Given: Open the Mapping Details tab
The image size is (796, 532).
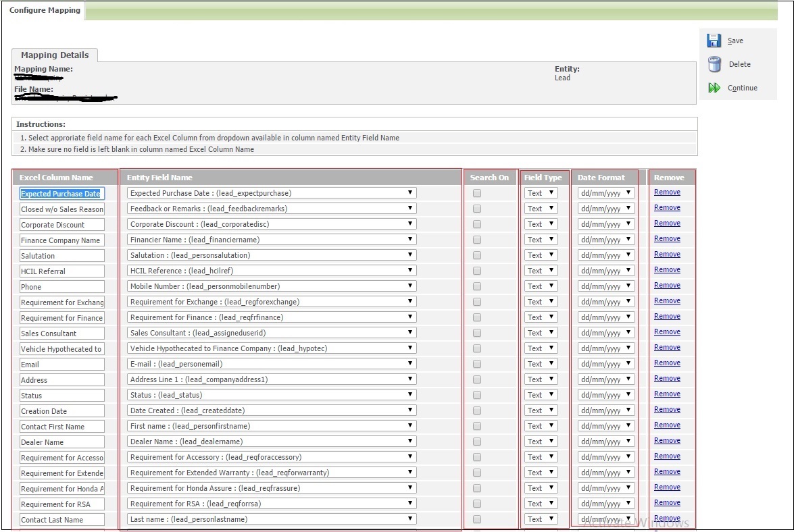Looking at the screenshot, I should coord(55,55).
